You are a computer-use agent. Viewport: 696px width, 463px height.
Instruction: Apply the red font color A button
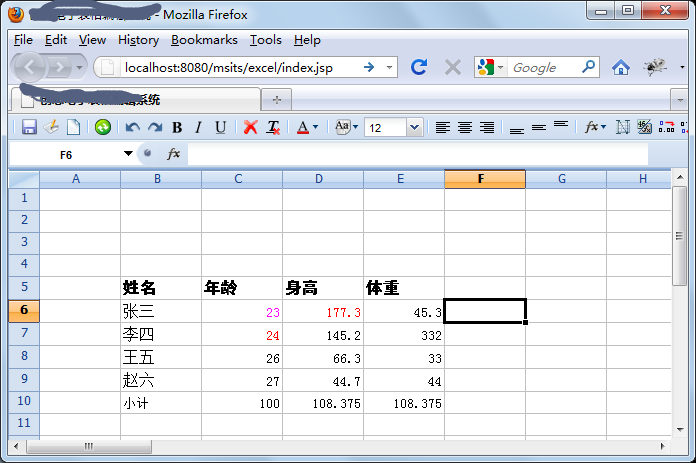click(x=303, y=128)
